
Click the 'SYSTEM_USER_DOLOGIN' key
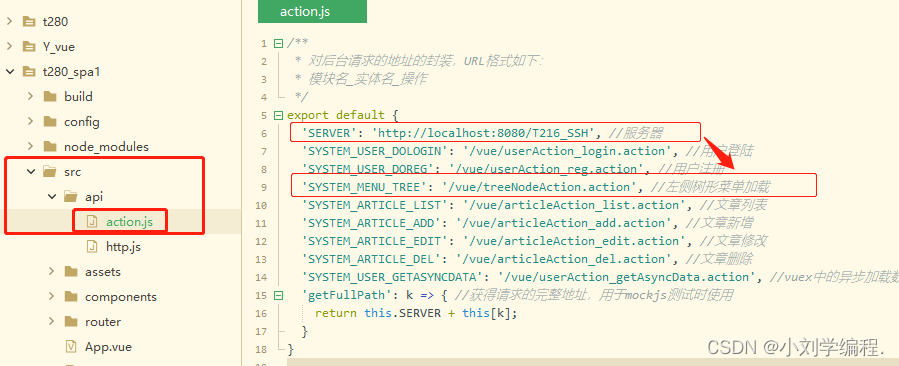click(374, 151)
